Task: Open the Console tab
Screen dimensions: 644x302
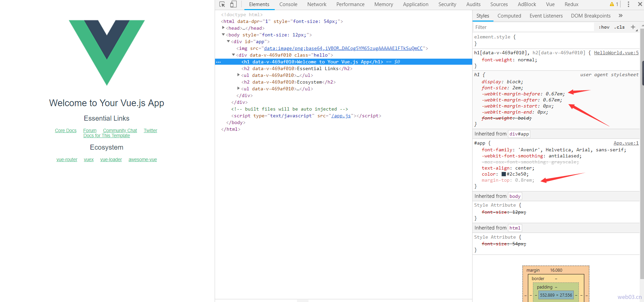Action: point(288,4)
